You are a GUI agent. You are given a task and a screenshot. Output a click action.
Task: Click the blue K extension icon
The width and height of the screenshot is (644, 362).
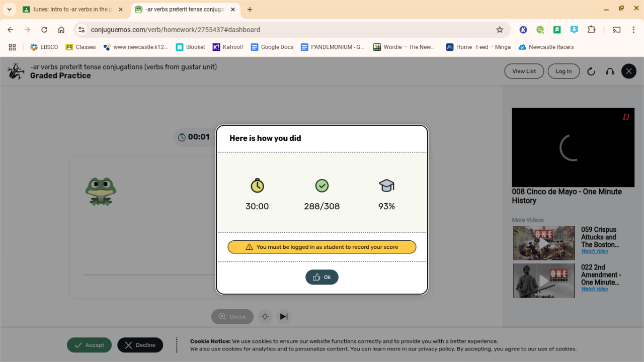click(523, 30)
